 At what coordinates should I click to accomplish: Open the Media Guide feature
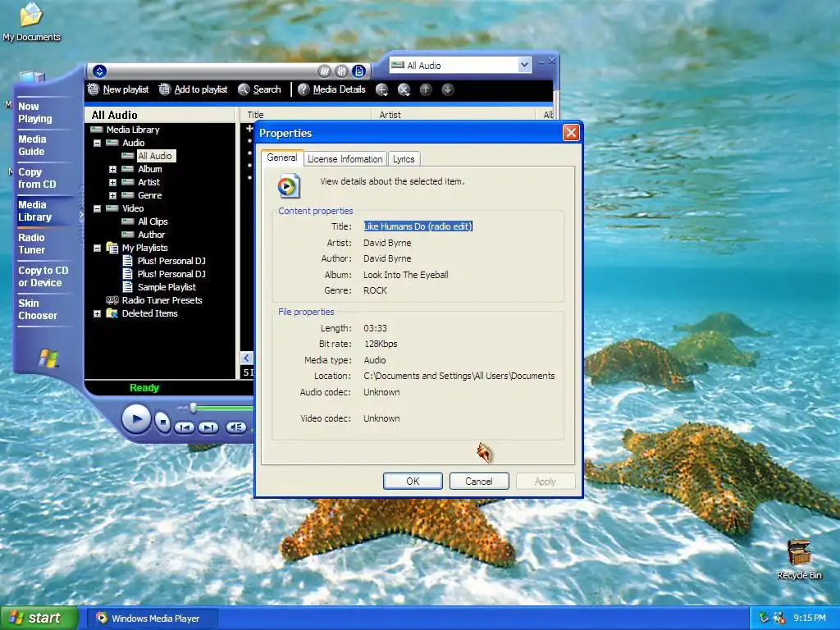(32, 145)
